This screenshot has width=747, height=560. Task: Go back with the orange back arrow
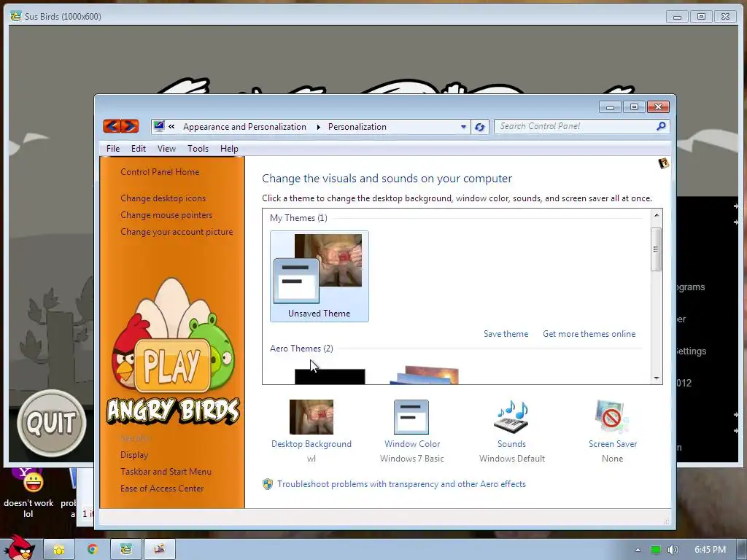pos(112,126)
